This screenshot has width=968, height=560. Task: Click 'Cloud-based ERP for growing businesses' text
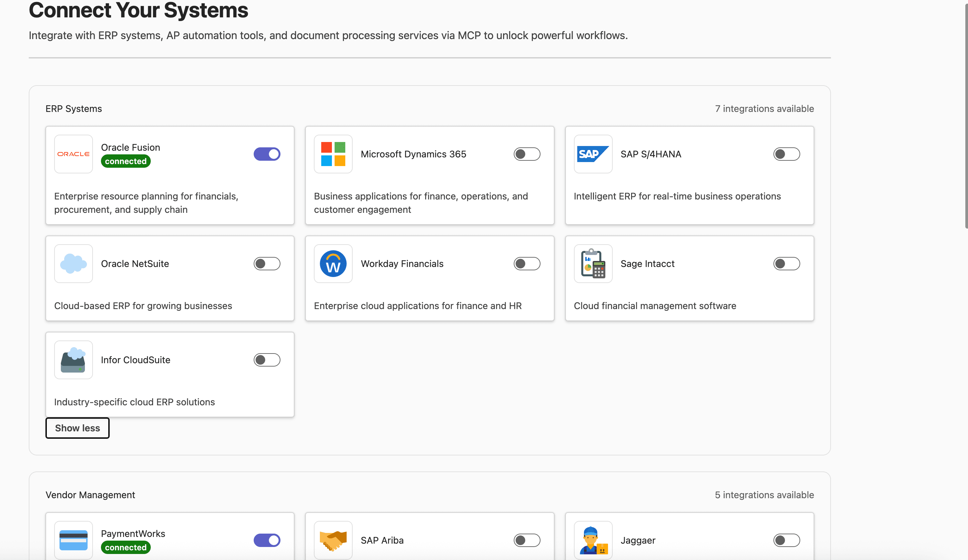(143, 306)
